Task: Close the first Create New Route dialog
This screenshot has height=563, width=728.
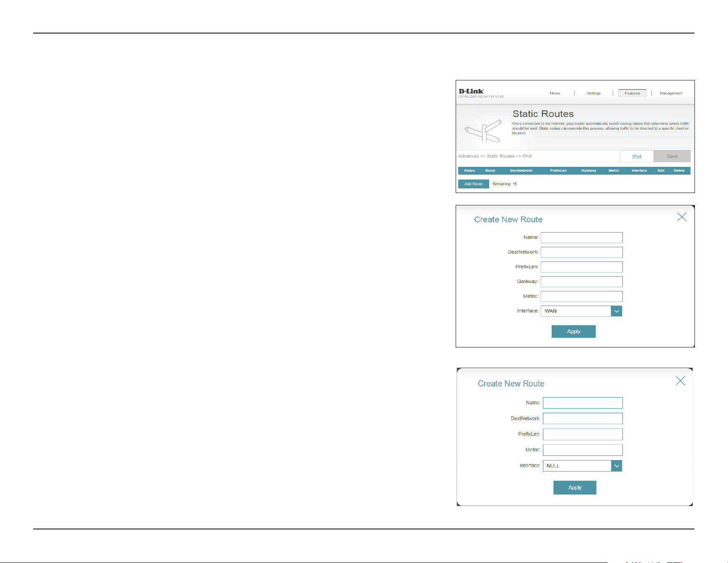Action: pos(682,217)
